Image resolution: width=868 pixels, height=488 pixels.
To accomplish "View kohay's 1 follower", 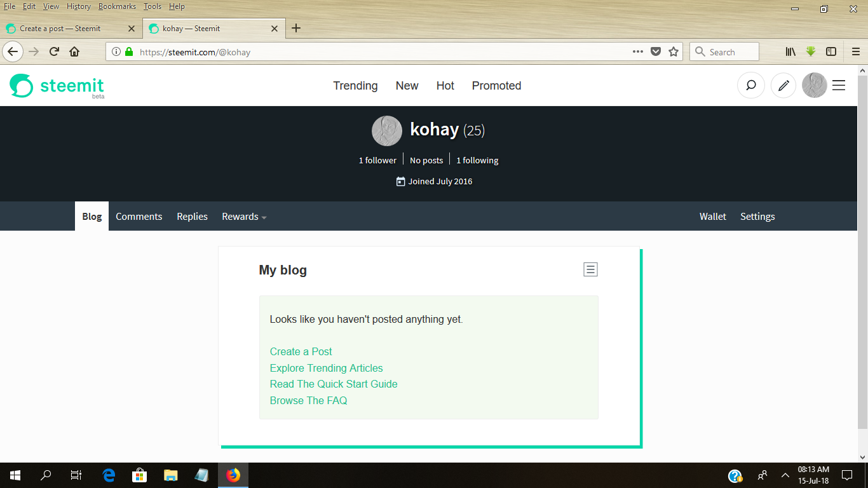I will (x=377, y=159).
